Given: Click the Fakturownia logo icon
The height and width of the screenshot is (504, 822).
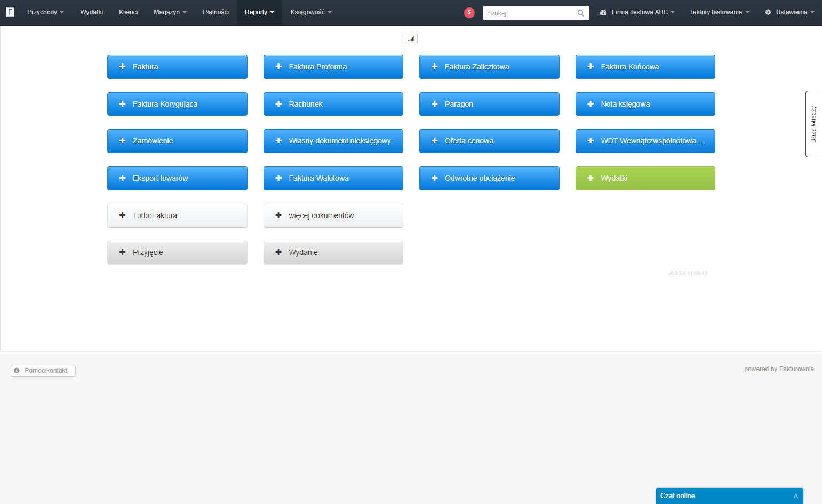Looking at the screenshot, I should [10, 12].
